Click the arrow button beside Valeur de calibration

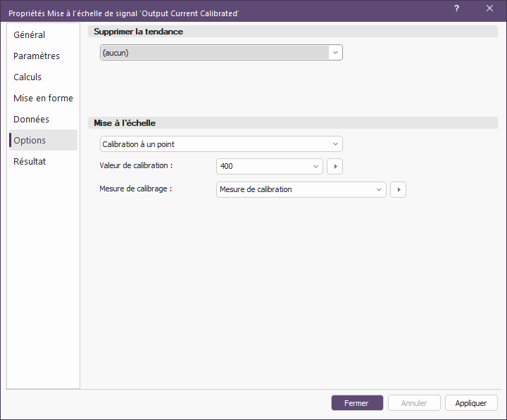334,167
